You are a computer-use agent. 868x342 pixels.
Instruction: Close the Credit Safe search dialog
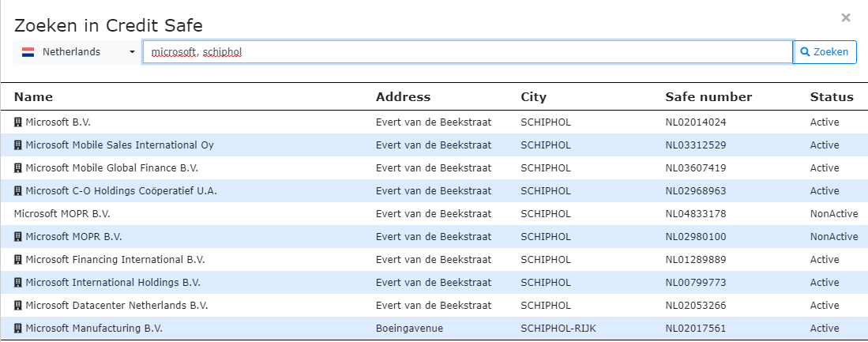pos(845,17)
